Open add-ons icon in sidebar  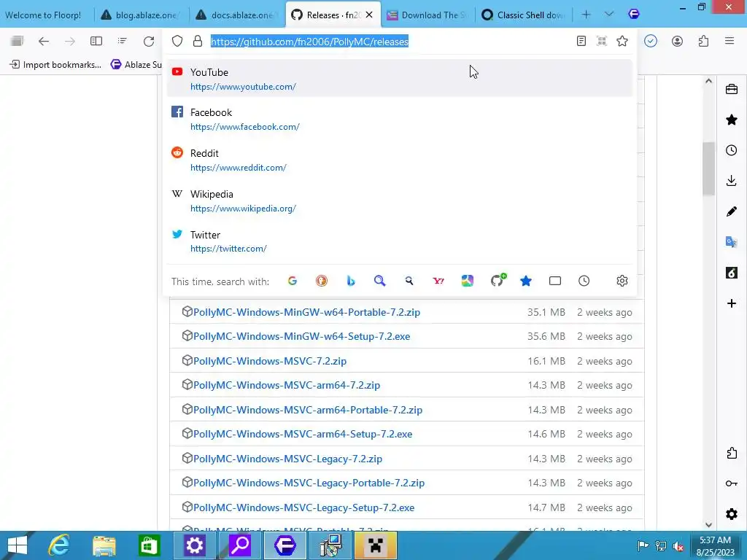[x=732, y=453]
